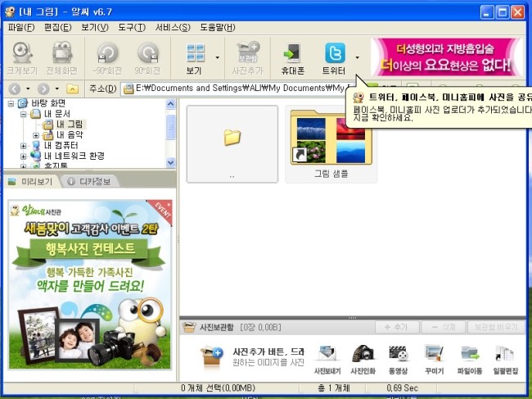532x399 pixels.
Task: Open the 서비스(S) menu
Action: 173,27
